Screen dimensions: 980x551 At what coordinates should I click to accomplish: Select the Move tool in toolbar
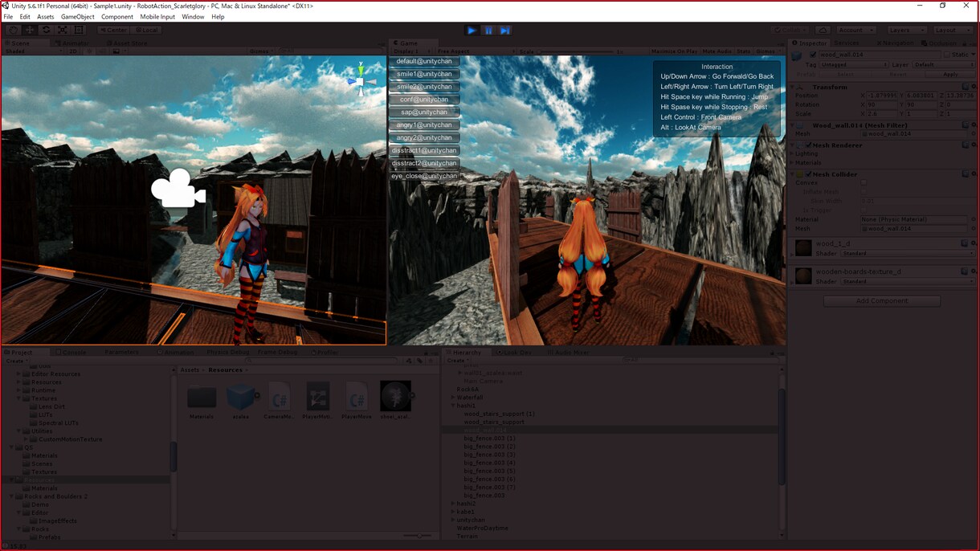[30, 30]
